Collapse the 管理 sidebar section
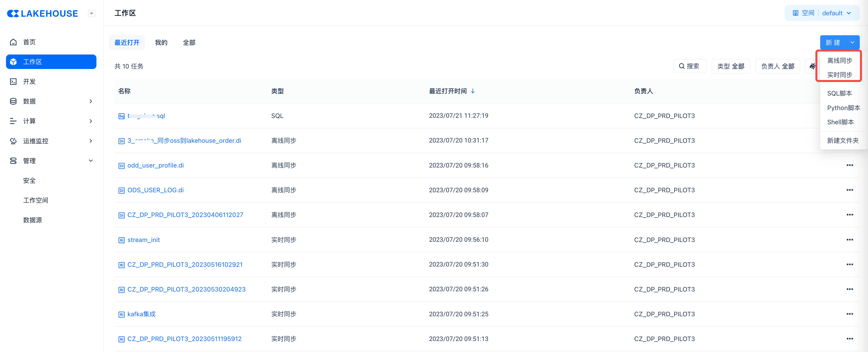 tap(90, 160)
